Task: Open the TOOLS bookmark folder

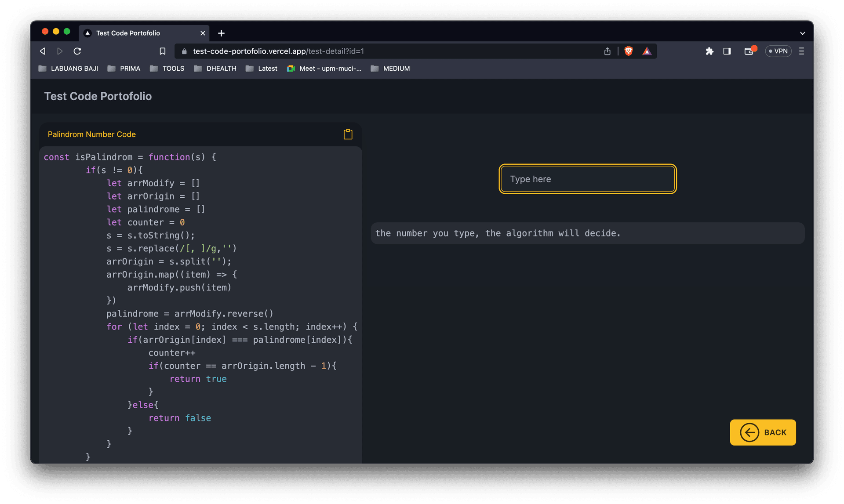Action: coord(167,69)
